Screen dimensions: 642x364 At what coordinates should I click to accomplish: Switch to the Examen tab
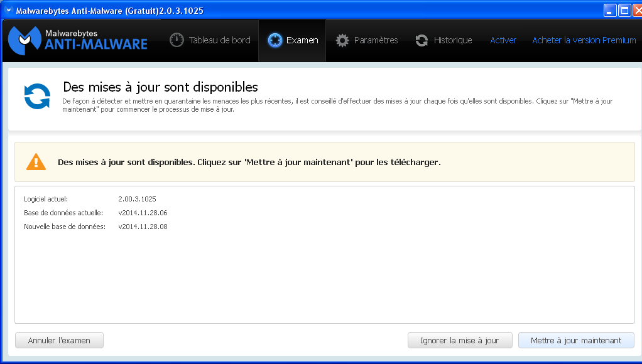292,40
